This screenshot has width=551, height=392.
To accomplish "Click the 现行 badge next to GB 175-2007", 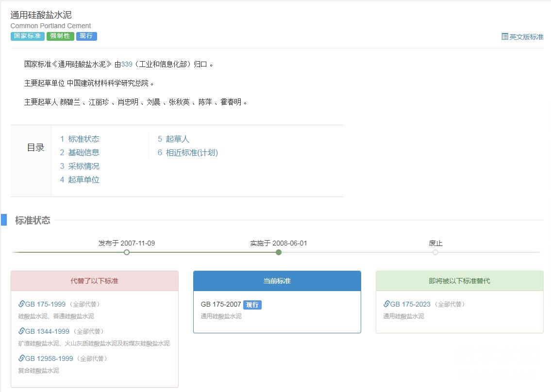I will coord(252,305).
